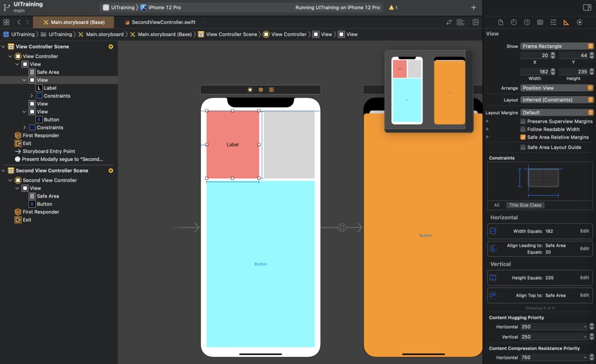Click the add library plus button
Viewport: 596px width, 364px height.
coord(473,7)
